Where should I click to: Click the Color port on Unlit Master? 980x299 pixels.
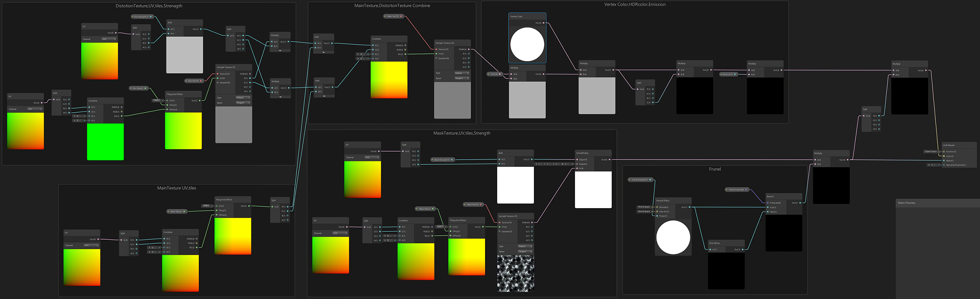(944, 156)
